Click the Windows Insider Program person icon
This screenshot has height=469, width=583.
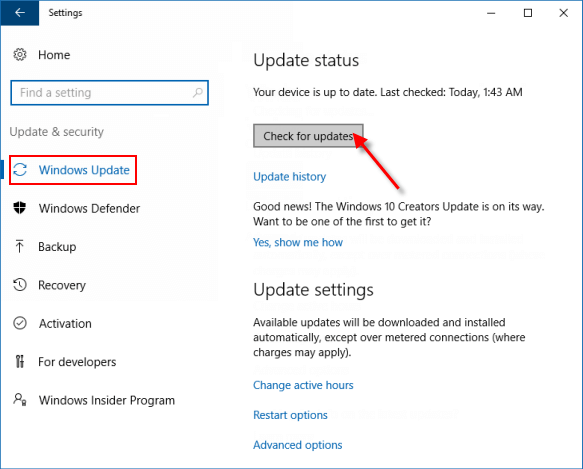click(20, 400)
